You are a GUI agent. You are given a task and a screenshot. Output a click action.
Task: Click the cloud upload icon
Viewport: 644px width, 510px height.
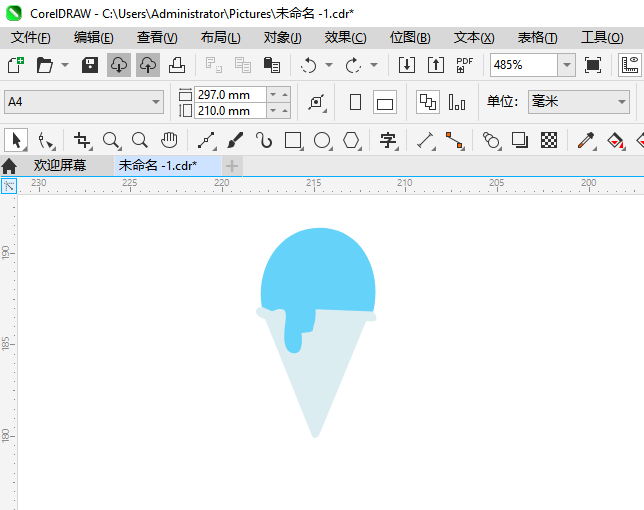(x=148, y=65)
